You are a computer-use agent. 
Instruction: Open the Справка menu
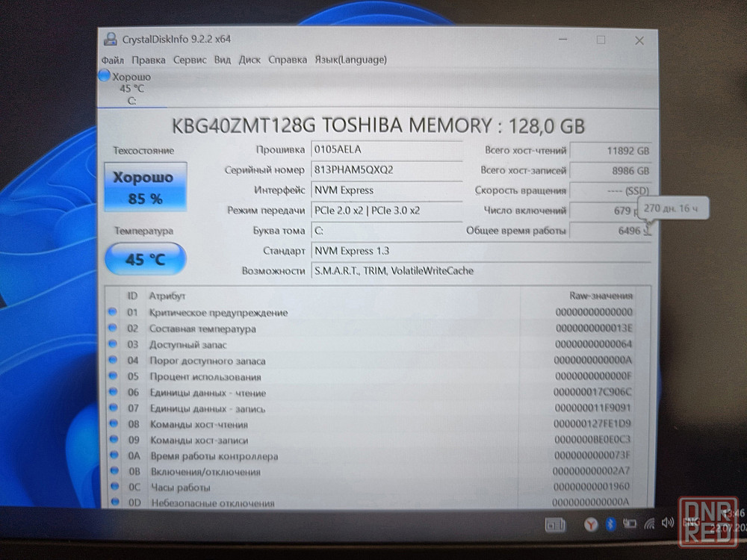288,60
